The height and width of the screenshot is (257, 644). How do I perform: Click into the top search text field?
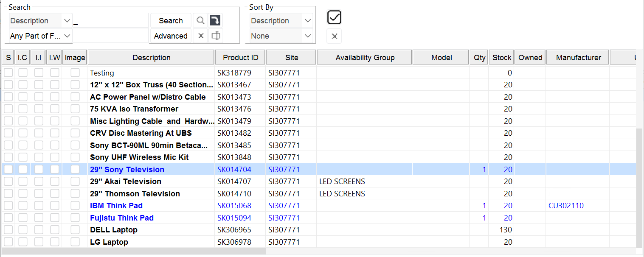click(x=111, y=21)
